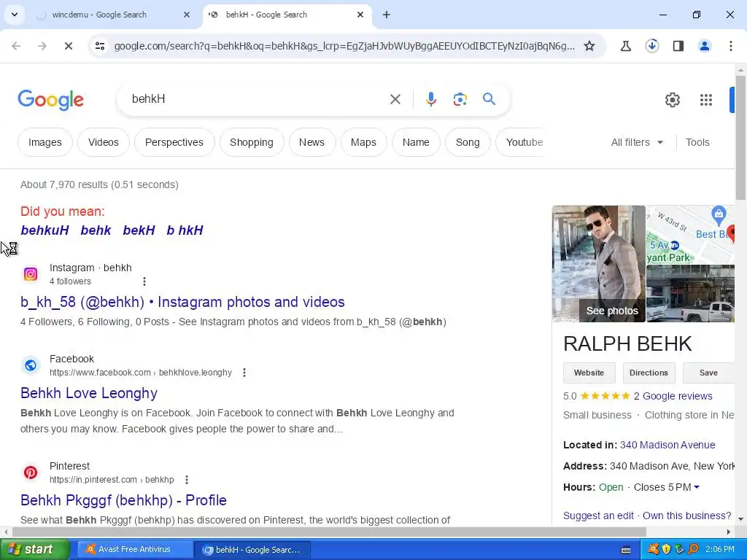Viewport: 747px width, 560px height.
Task: Select the Youtube filter chip
Action: 522,142
